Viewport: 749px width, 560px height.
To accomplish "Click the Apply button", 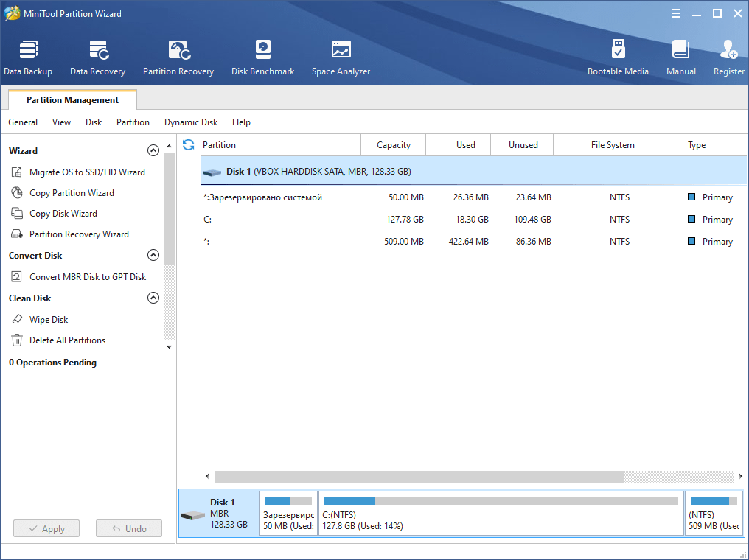I will 46,528.
